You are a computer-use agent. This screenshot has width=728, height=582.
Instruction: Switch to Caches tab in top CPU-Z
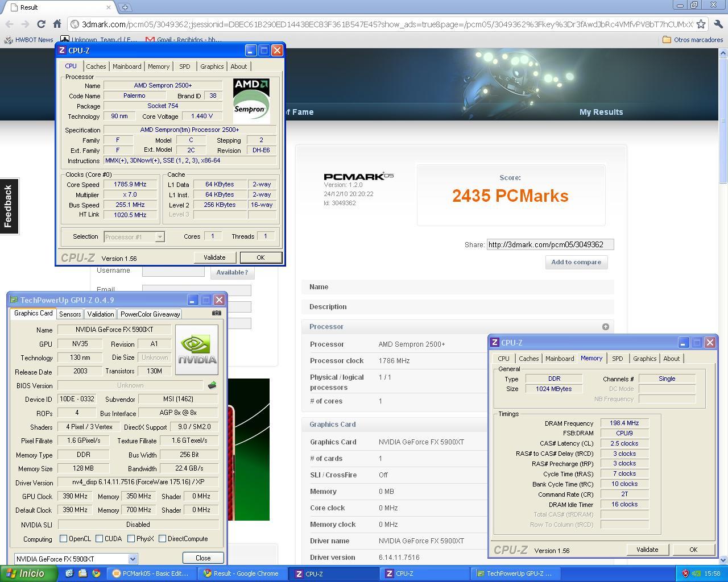(x=96, y=66)
